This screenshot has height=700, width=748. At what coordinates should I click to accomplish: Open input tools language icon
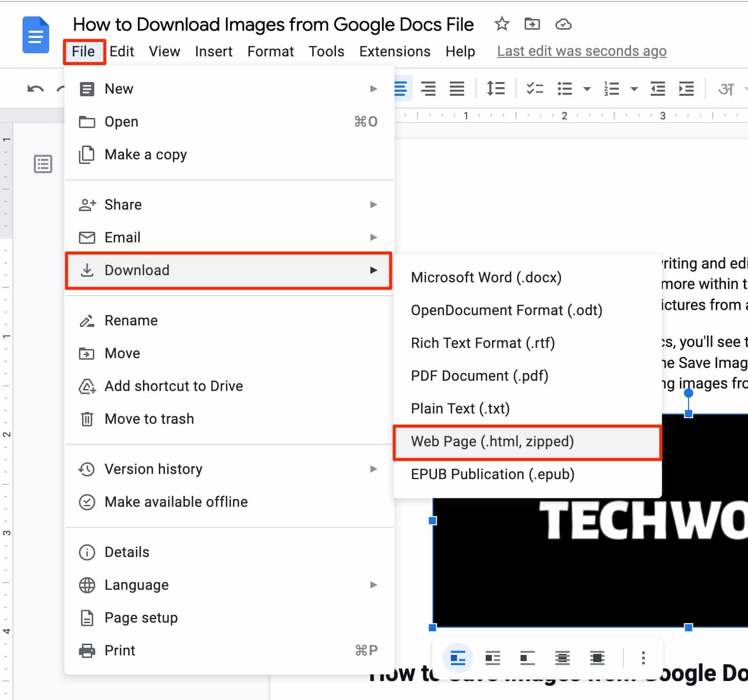pyautogui.click(x=726, y=89)
